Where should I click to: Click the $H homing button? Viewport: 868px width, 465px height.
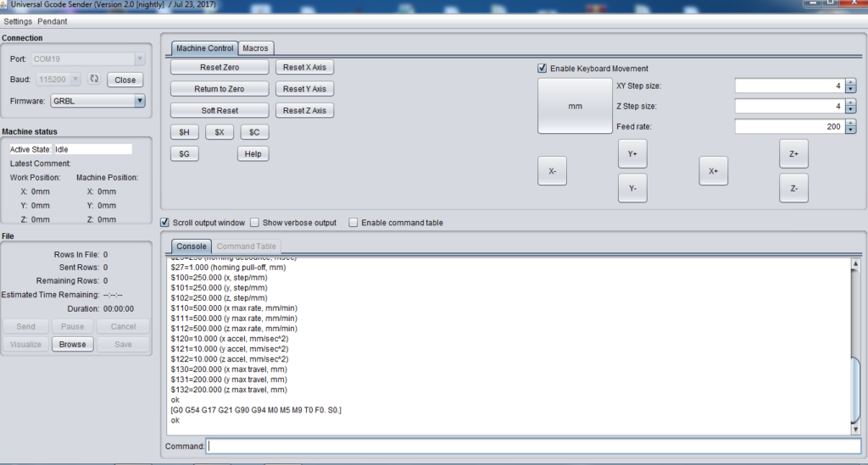pyautogui.click(x=184, y=133)
